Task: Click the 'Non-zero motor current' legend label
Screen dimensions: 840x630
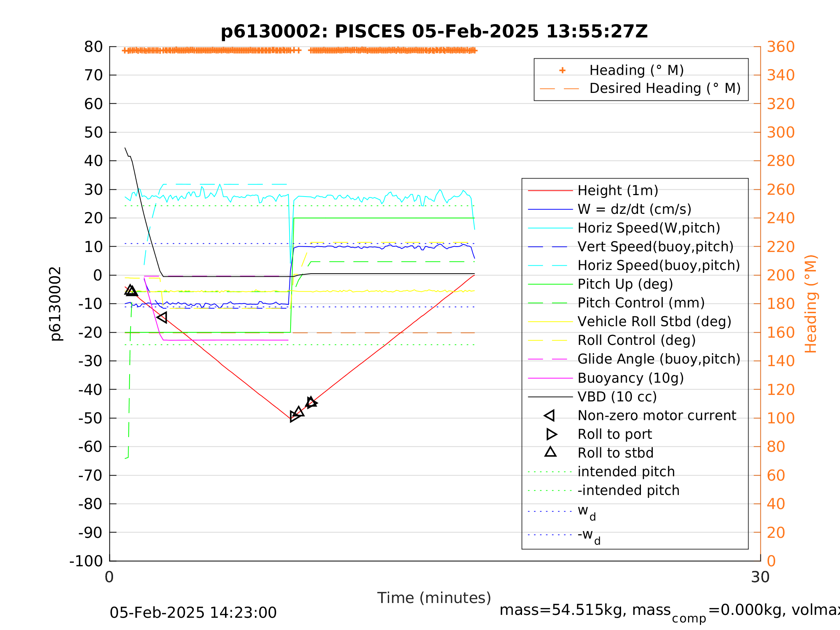Action: tap(657, 416)
